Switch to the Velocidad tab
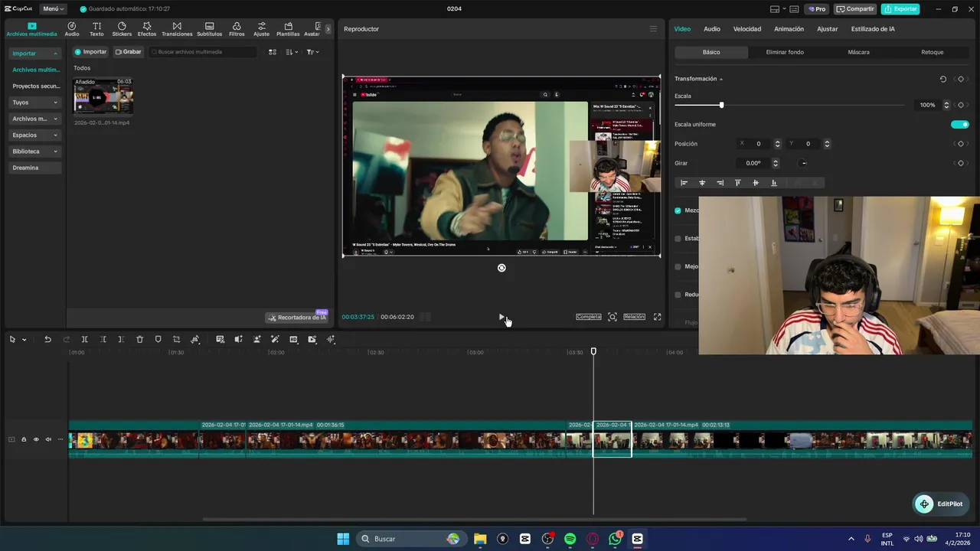The width and height of the screenshot is (980, 551). pos(747,29)
